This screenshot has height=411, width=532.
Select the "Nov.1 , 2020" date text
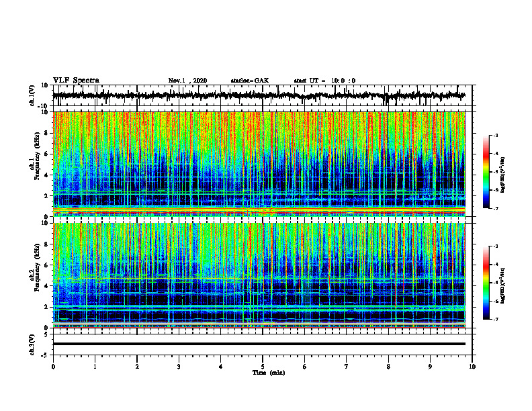click(187, 81)
